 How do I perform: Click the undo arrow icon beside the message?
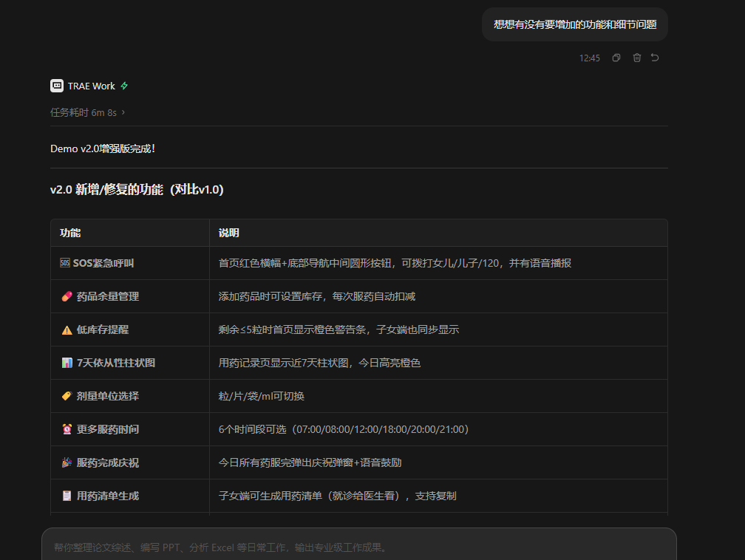point(655,58)
